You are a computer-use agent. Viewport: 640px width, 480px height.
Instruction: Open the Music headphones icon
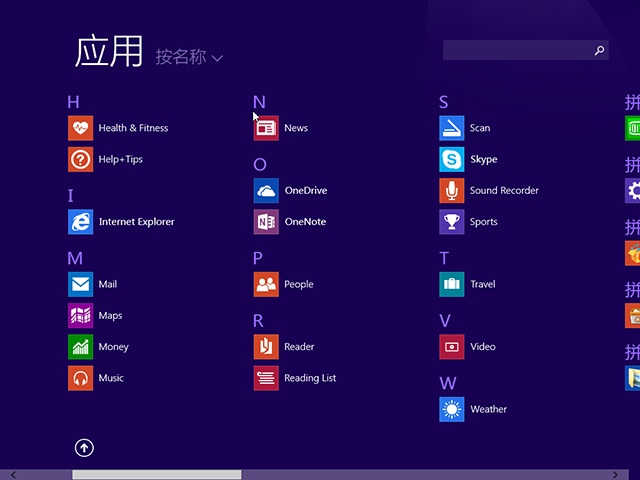tap(80, 378)
